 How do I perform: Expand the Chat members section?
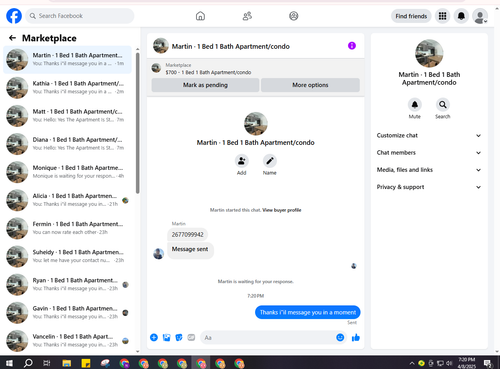[429, 153]
